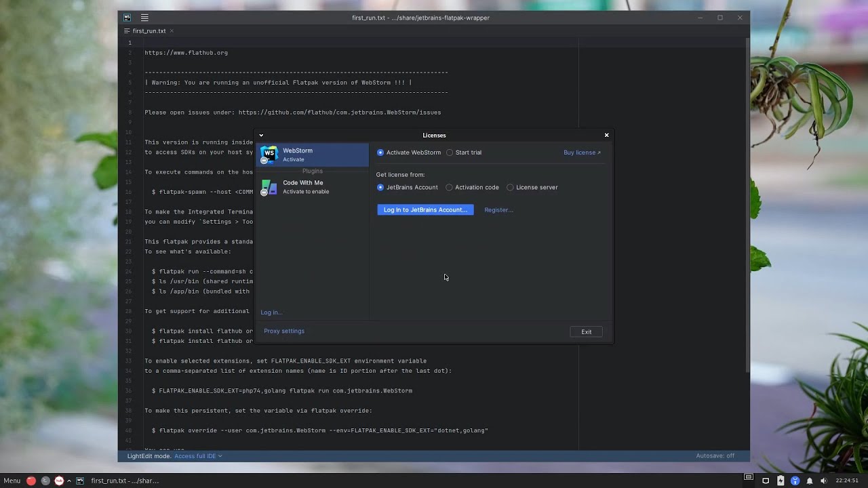Expand the taskbar launcher caret

tap(68, 481)
